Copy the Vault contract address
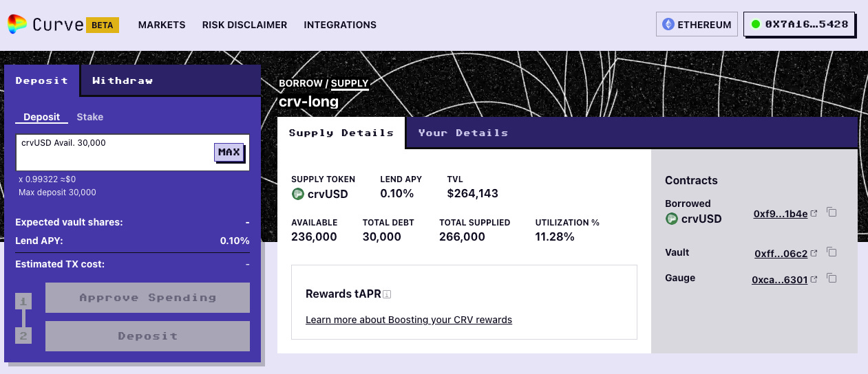Image resolution: width=868 pixels, height=374 pixels. (832, 253)
